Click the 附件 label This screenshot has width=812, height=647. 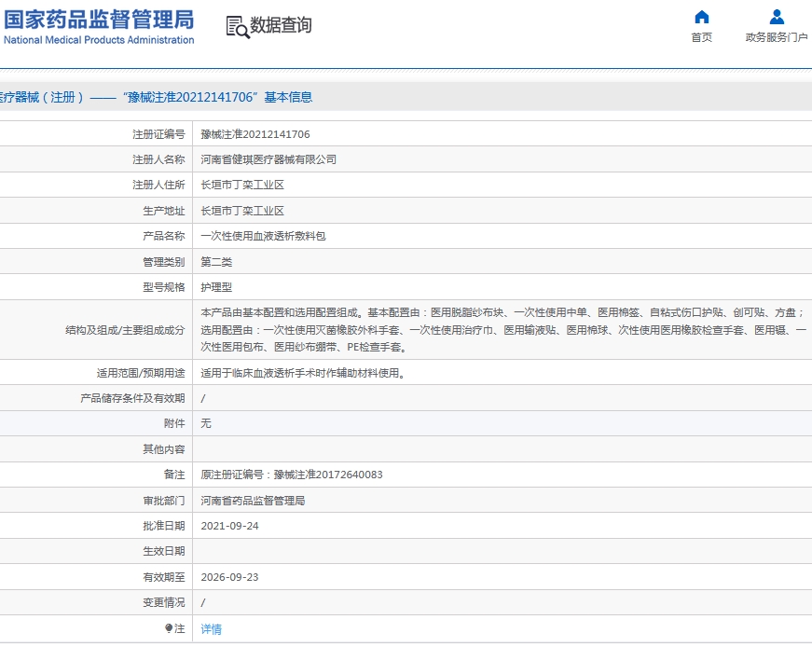tap(174, 423)
